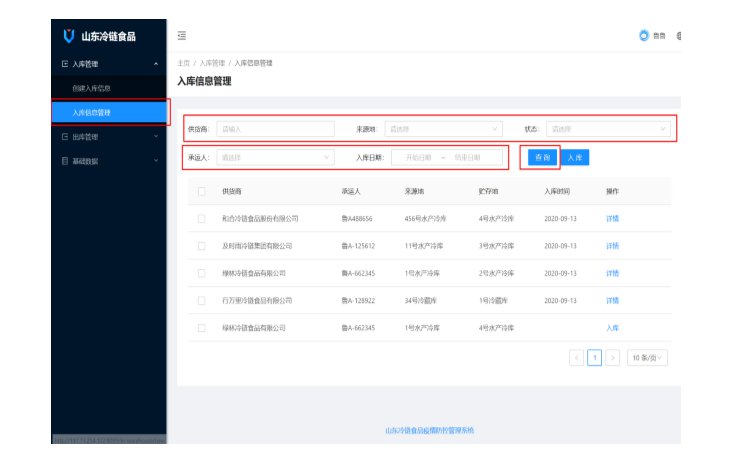Click the 基础数据 menu icon in sidebar
The width and height of the screenshot is (753, 462).
[65, 161]
